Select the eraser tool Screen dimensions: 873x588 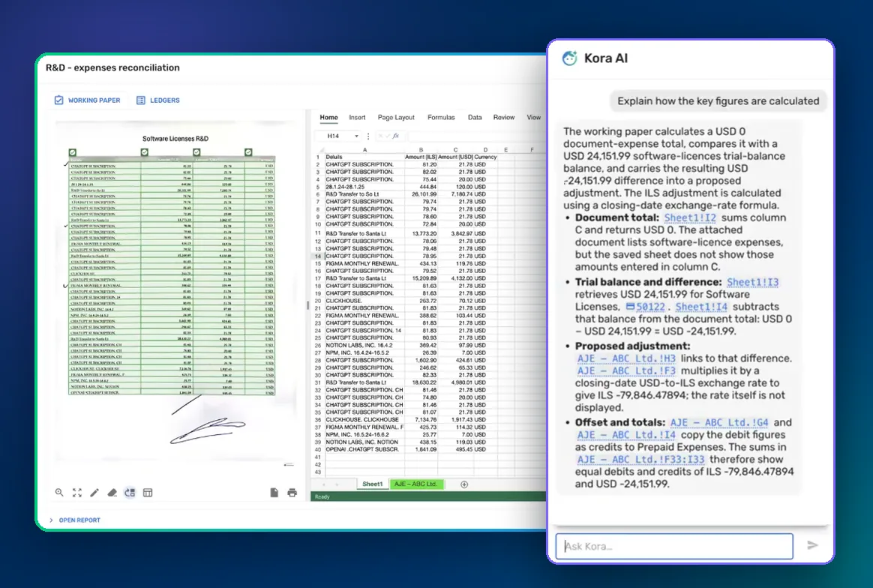point(112,493)
